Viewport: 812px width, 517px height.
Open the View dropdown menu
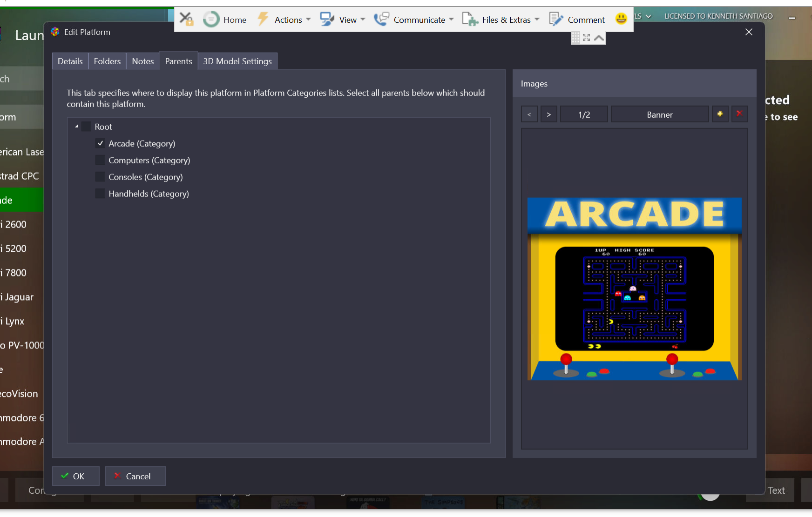tap(363, 20)
